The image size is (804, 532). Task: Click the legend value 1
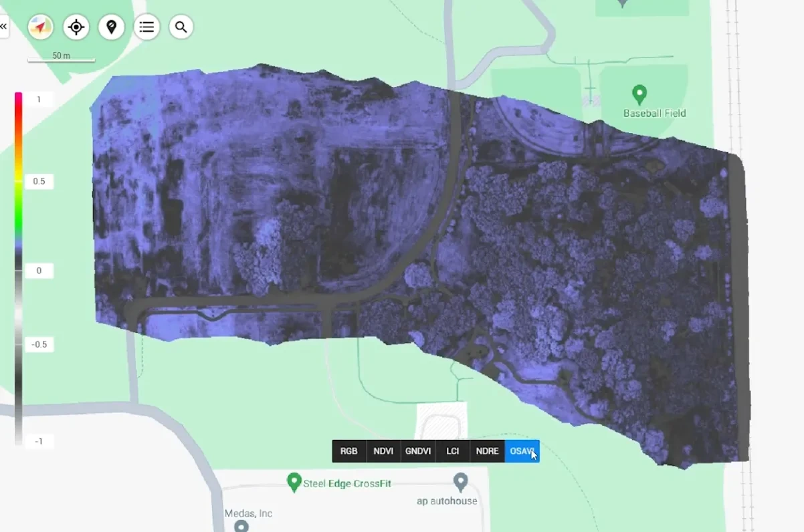pos(39,100)
